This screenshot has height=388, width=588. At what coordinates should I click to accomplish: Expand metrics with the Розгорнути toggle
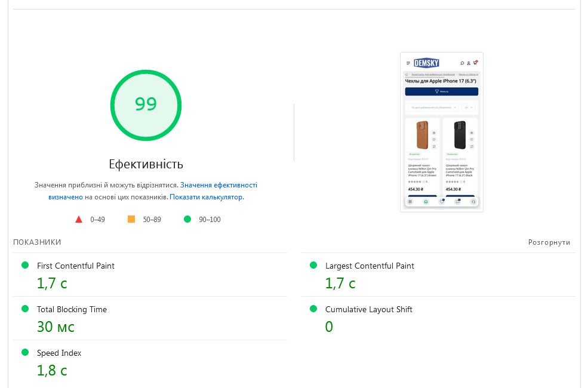(x=549, y=242)
